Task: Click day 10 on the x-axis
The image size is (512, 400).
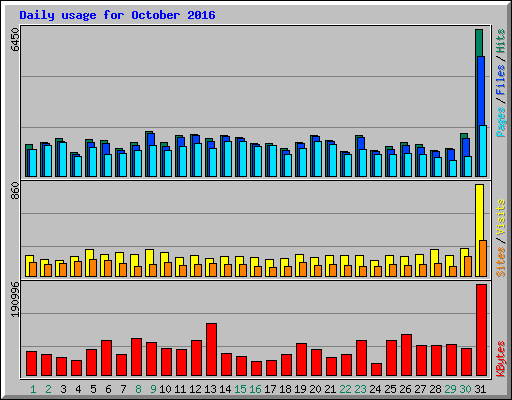Action: (165, 389)
